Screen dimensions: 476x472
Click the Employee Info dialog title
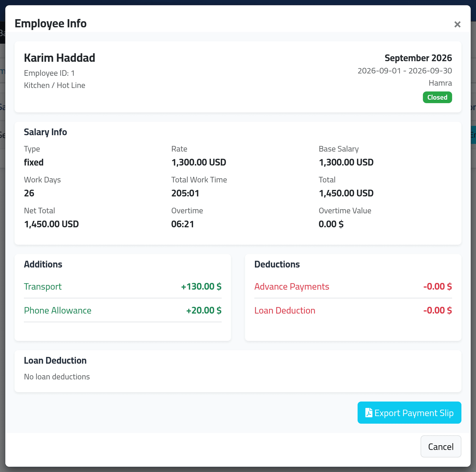coord(51,23)
